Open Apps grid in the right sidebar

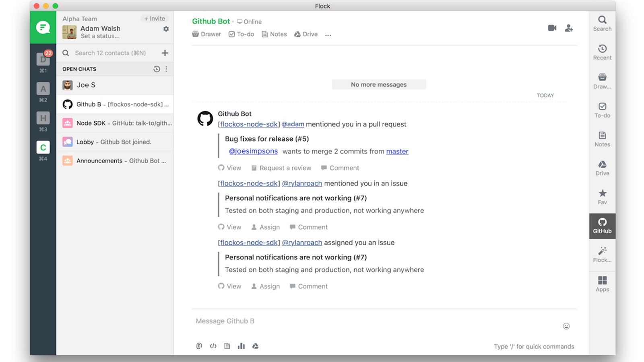coord(602,284)
